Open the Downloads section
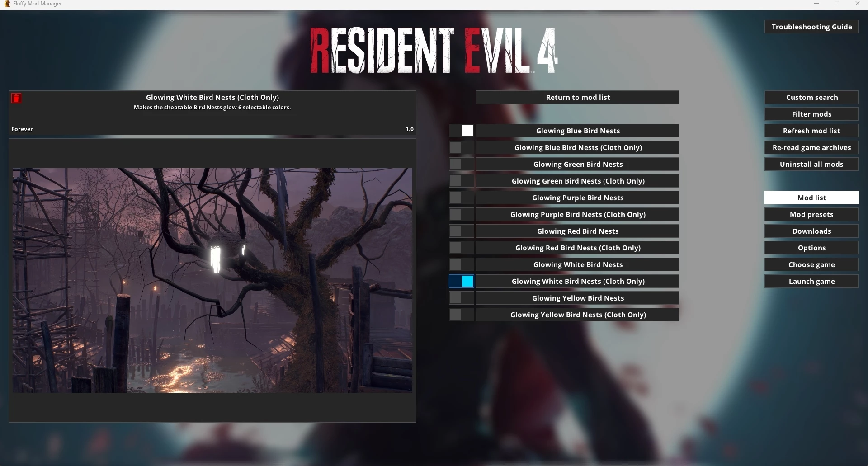 tap(811, 231)
